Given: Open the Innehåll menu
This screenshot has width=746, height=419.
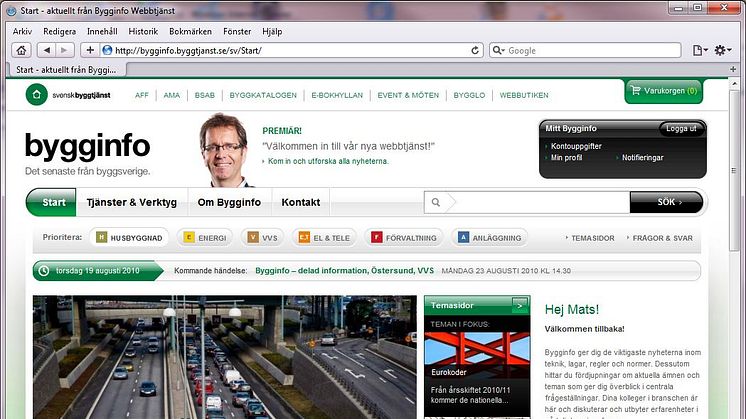Looking at the screenshot, I should point(102,31).
